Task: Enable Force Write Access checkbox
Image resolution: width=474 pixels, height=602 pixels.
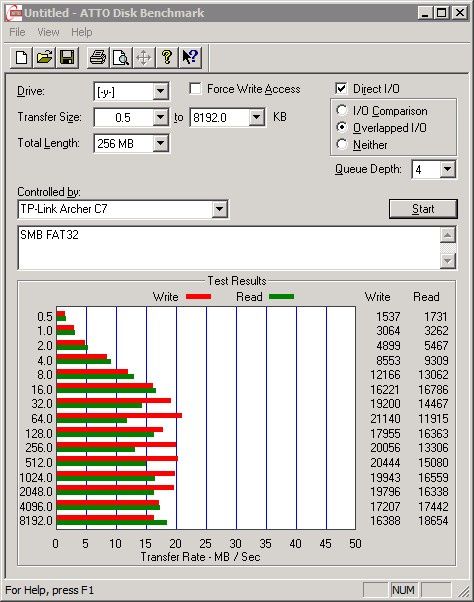Action: click(x=195, y=89)
